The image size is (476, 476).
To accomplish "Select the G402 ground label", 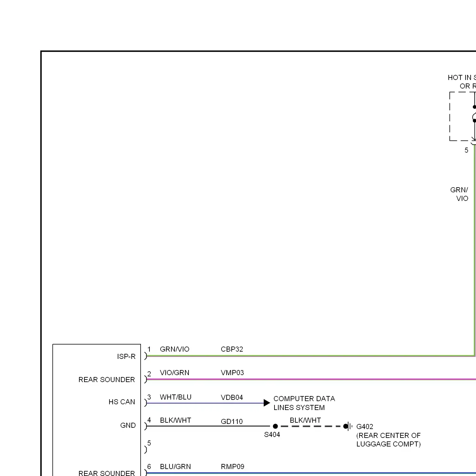I will tap(365, 426).
